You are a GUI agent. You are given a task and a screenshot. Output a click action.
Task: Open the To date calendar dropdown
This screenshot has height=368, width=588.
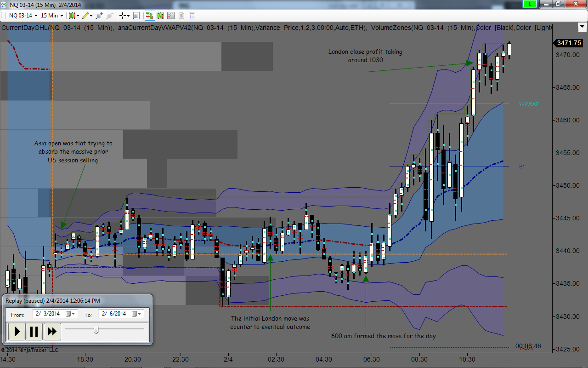pyautogui.click(x=137, y=314)
